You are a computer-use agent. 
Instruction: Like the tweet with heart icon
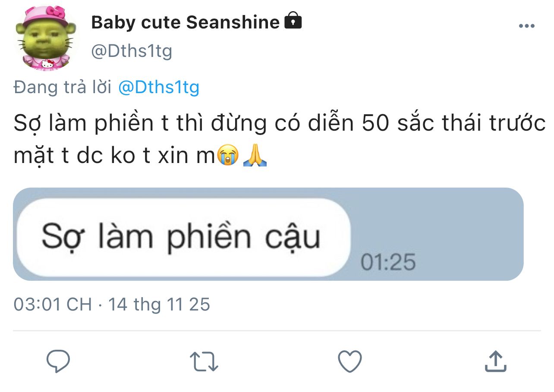(349, 361)
